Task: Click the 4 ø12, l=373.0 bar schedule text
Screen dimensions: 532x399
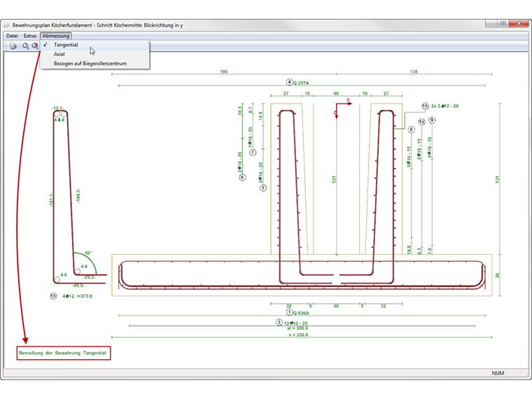Action: click(x=78, y=296)
